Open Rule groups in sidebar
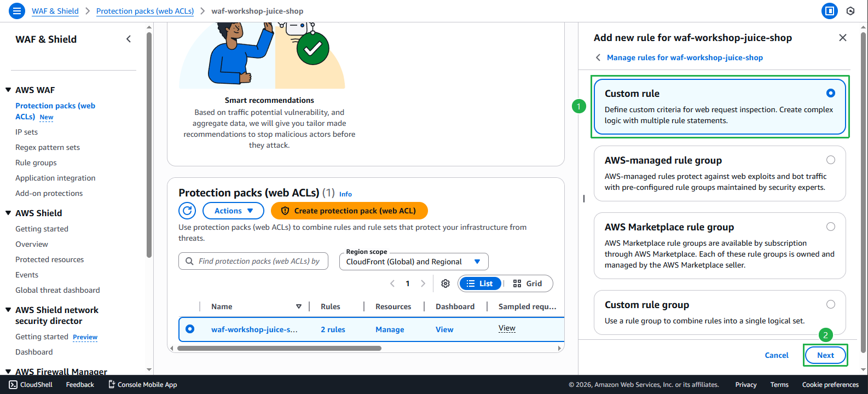This screenshot has height=394, width=868. coord(36,163)
